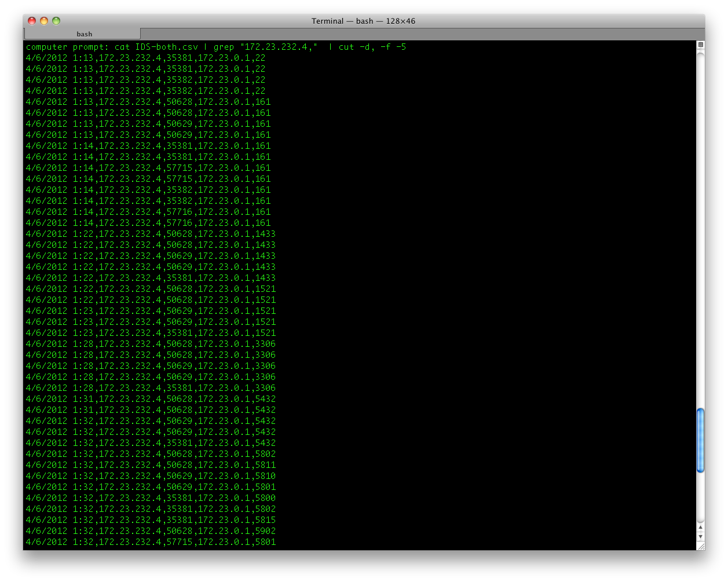Click the row with 35381 and port 5802
This screenshot has width=728, height=582.
tap(151, 509)
